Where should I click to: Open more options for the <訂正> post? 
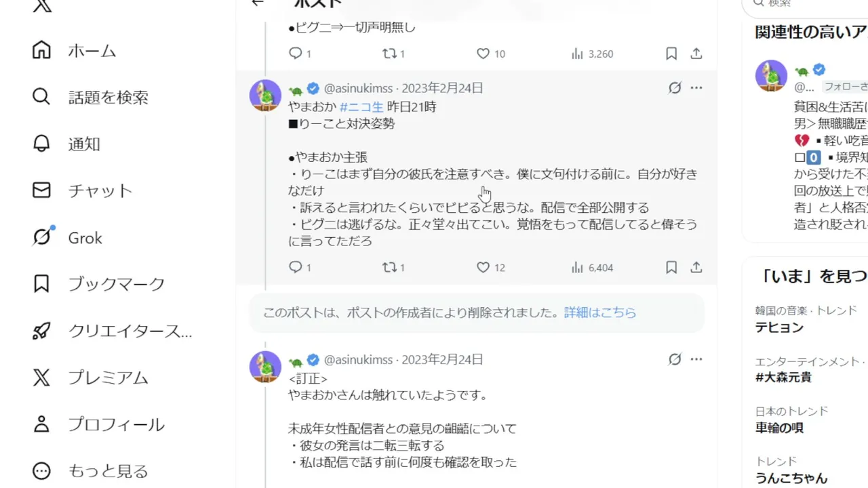pos(696,359)
